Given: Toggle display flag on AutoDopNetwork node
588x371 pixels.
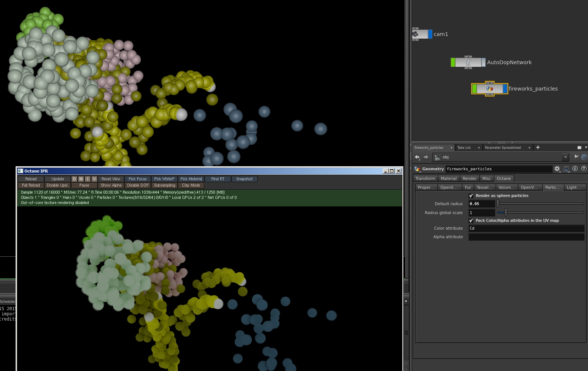Looking at the screenshot, I should click(x=483, y=62).
